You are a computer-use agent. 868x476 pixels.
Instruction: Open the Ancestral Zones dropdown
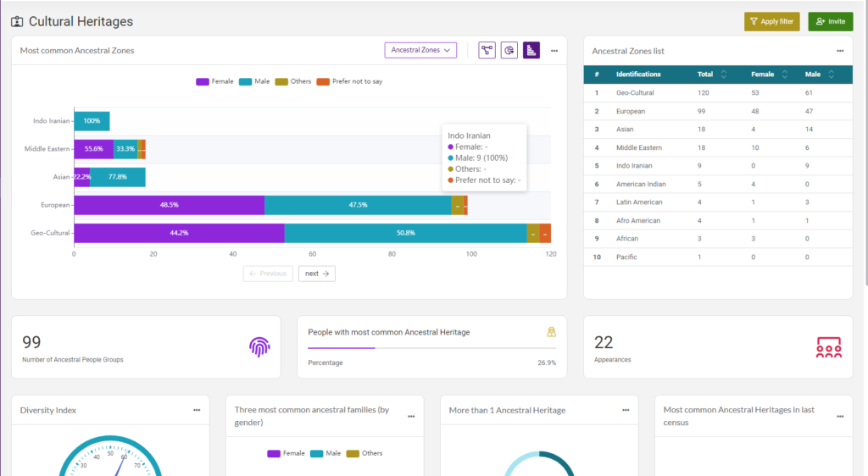[x=420, y=50]
